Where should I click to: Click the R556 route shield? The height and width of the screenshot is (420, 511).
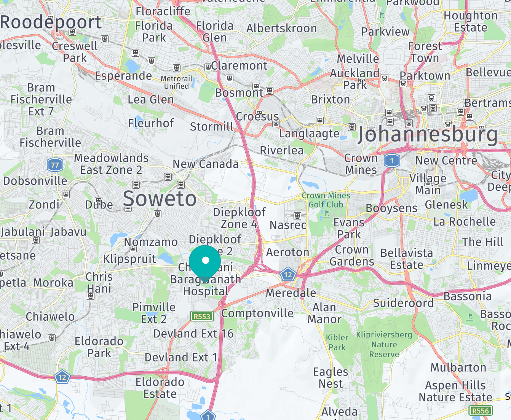point(481,410)
